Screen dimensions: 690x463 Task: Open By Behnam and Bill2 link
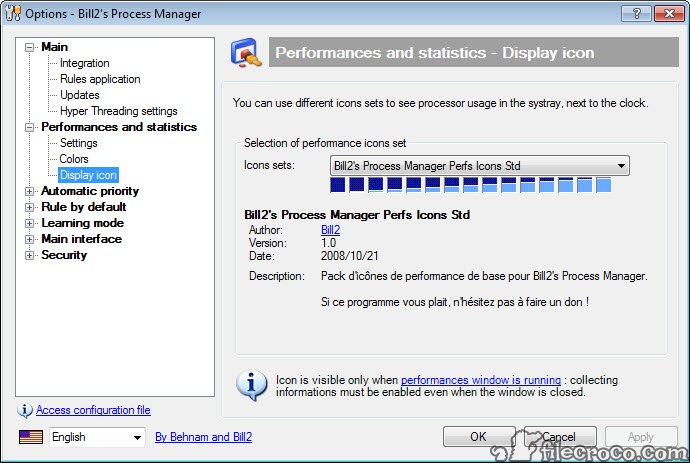click(x=204, y=437)
